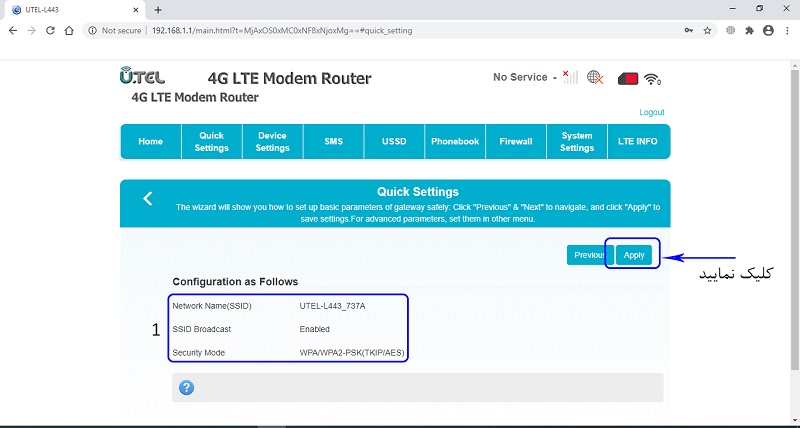This screenshot has height=428, width=800.
Task: Click the 'Configuration as Follows' heading
Action: pos(235,282)
